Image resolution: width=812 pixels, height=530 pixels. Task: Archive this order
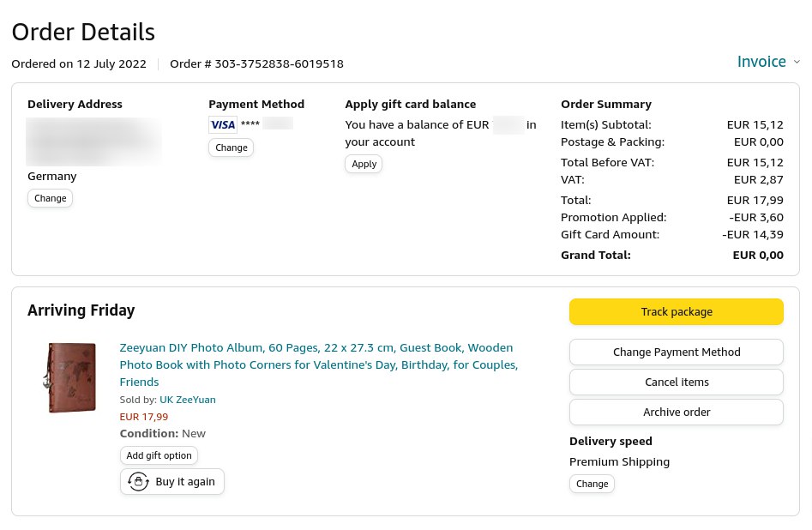[x=676, y=412]
